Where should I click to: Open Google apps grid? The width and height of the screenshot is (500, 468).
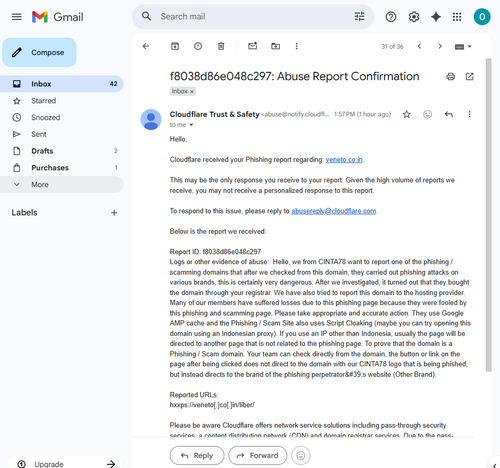[x=457, y=17]
